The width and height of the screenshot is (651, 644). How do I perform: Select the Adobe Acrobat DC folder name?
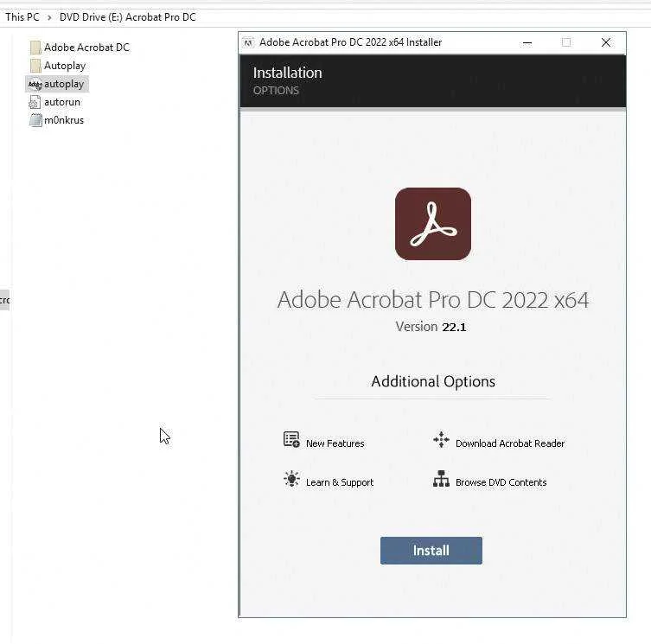click(x=86, y=48)
